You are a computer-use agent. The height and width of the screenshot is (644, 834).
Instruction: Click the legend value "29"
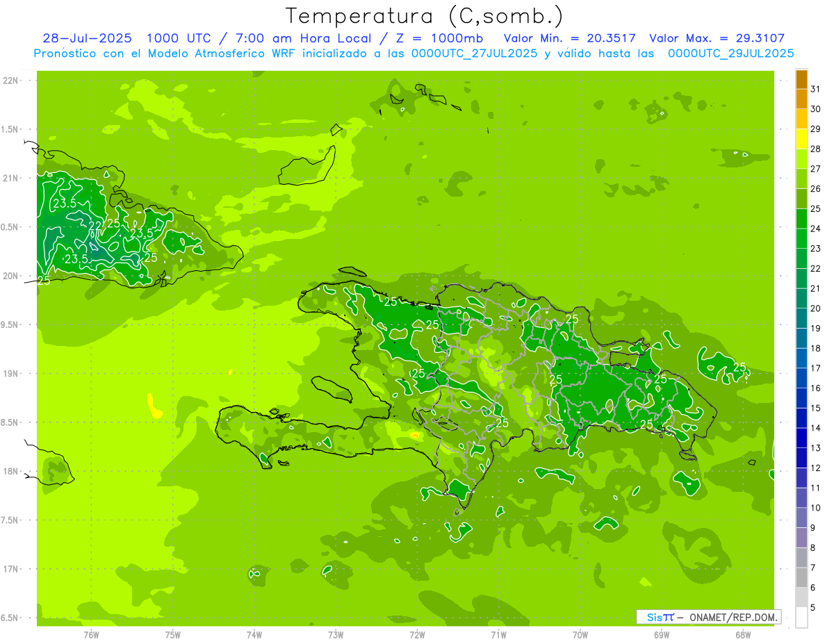point(815,129)
